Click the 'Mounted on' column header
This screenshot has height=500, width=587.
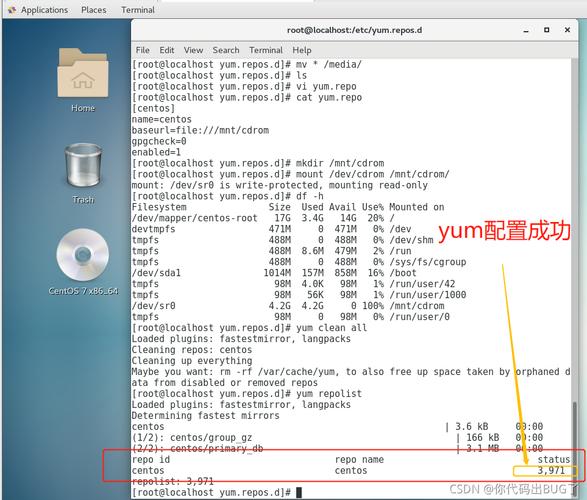point(417,207)
